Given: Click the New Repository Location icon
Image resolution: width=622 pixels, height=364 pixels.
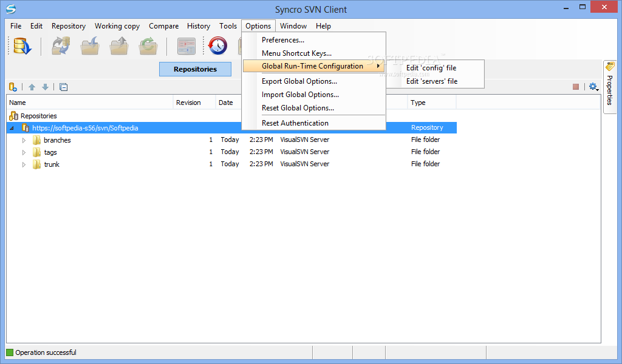Looking at the screenshot, I should tap(13, 87).
